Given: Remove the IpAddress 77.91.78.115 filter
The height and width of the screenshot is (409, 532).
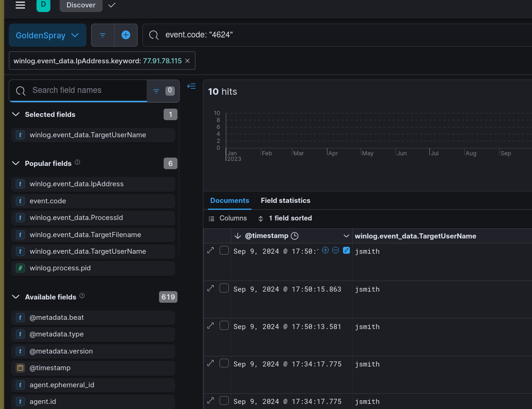Looking at the screenshot, I should 187,61.
